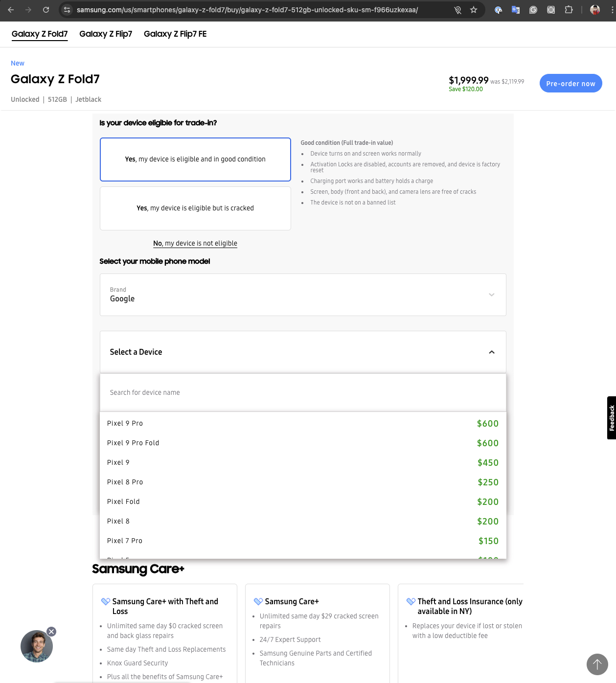Open the Chrome extensions puzzle menu

pos(569,10)
